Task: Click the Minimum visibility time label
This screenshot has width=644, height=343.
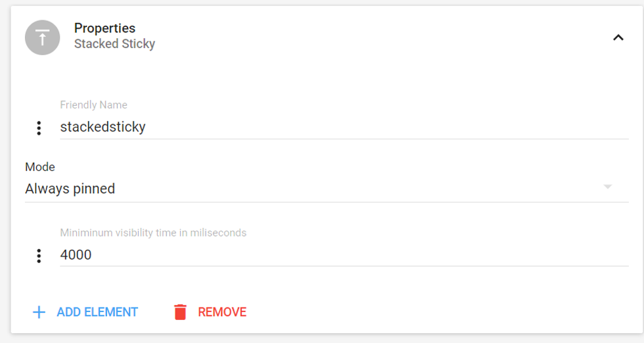Action: 153,233
